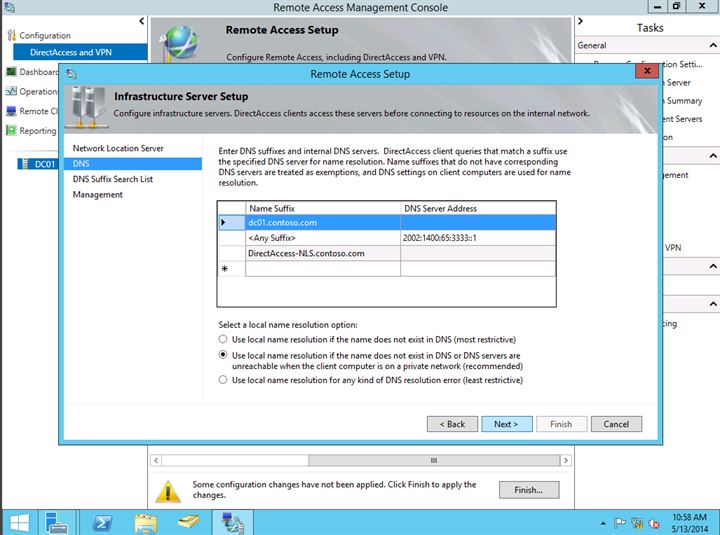Viewport: 720px width, 535px height.
Task: Click the Infrastructure Server Setup servers icon
Action: tap(87, 107)
